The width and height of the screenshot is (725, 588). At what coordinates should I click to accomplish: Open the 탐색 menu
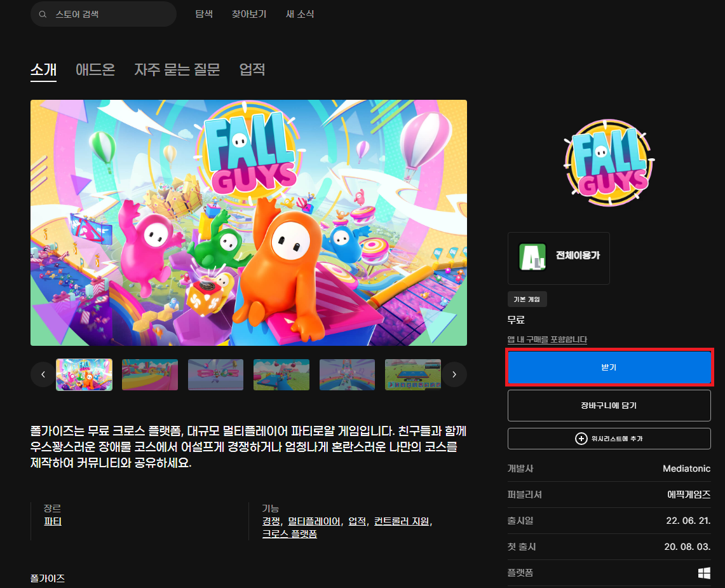[x=204, y=14]
